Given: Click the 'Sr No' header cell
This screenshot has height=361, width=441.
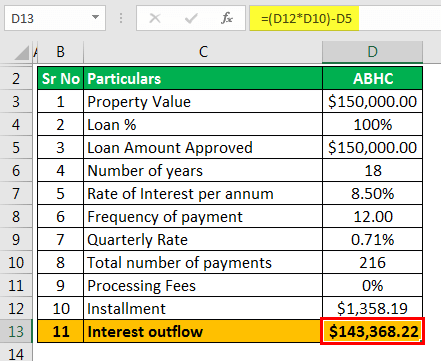Looking at the screenshot, I should click(60, 78).
